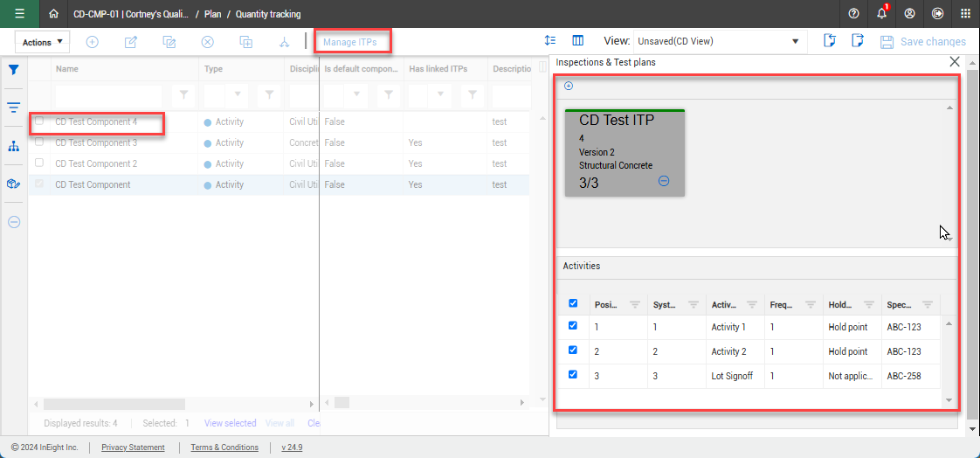The width and height of the screenshot is (980, 458).
Task: Check the box for CD Test Component 4
Action: tap(39, 121)
